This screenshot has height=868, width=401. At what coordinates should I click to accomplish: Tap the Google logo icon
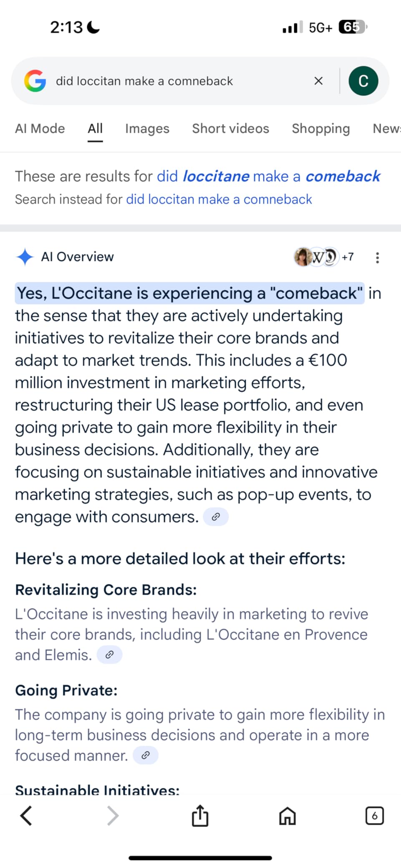click(35, 81)
